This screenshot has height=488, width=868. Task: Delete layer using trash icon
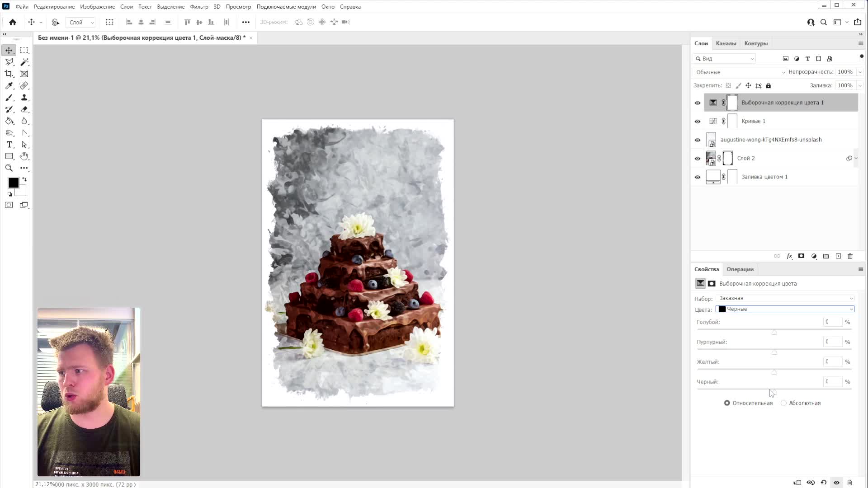[850, 256]
